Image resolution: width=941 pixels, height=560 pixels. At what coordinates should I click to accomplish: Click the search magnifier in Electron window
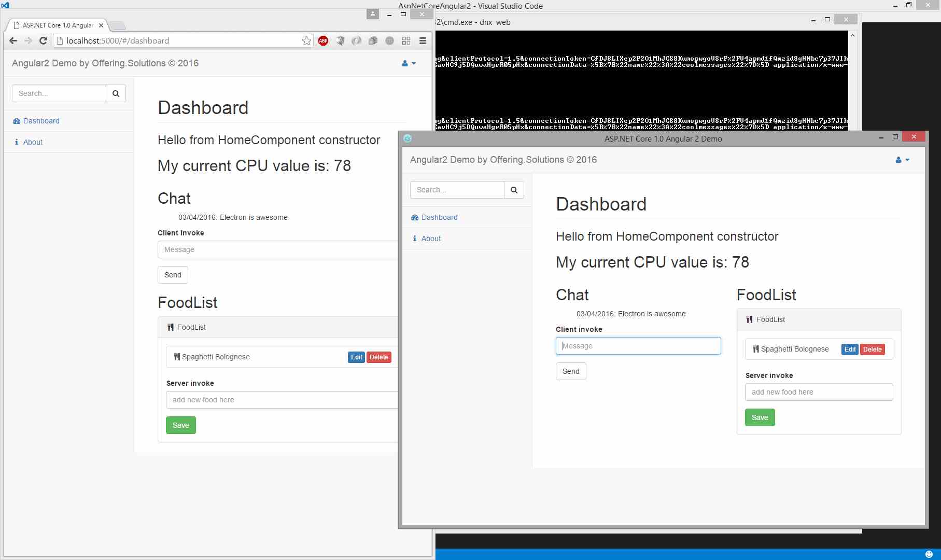point(514,190)
